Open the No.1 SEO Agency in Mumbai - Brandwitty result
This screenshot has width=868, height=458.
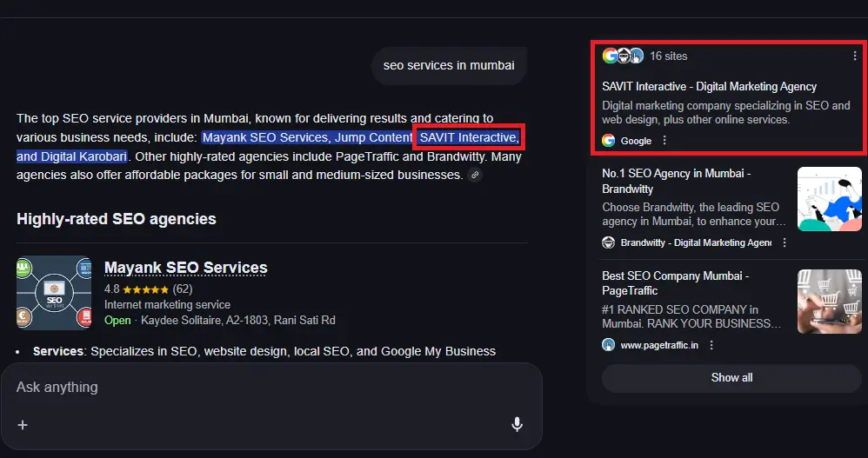click(676, 181)
